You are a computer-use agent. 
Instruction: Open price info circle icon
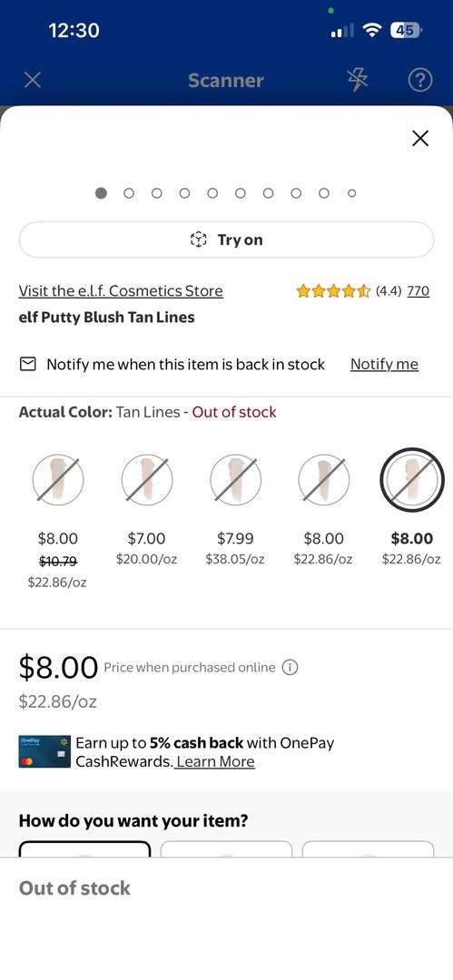coord(289,668)
